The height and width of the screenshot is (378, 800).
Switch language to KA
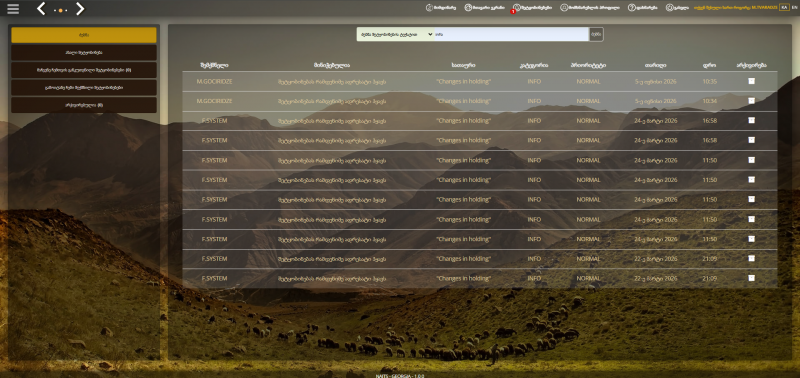click(784, 8)
